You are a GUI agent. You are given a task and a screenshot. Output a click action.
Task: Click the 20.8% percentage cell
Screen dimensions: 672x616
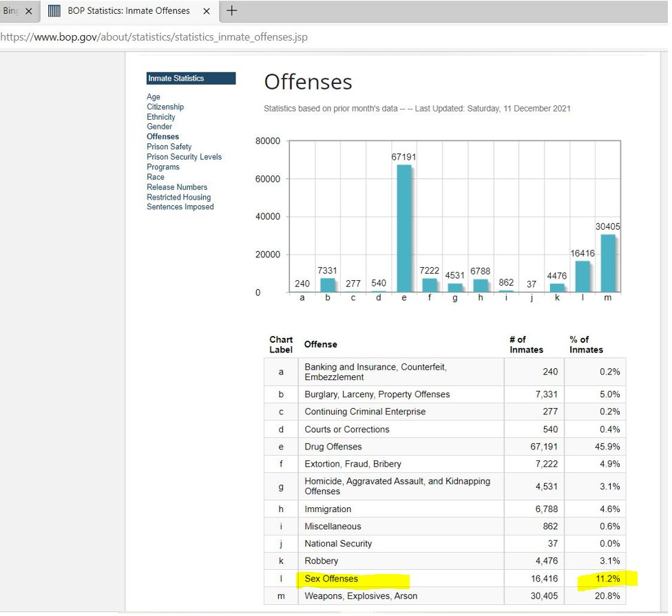(x=596, y=596)
